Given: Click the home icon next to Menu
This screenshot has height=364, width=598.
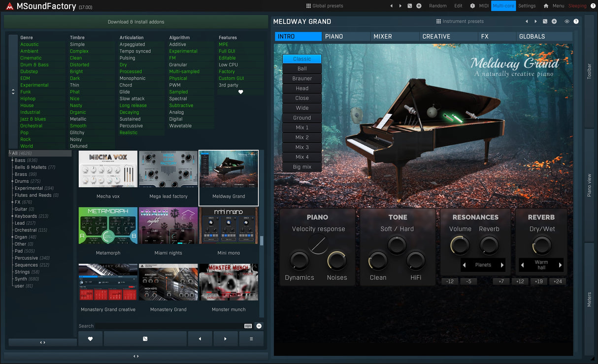Looking at the screenshot, I should [x=546, y=6].
